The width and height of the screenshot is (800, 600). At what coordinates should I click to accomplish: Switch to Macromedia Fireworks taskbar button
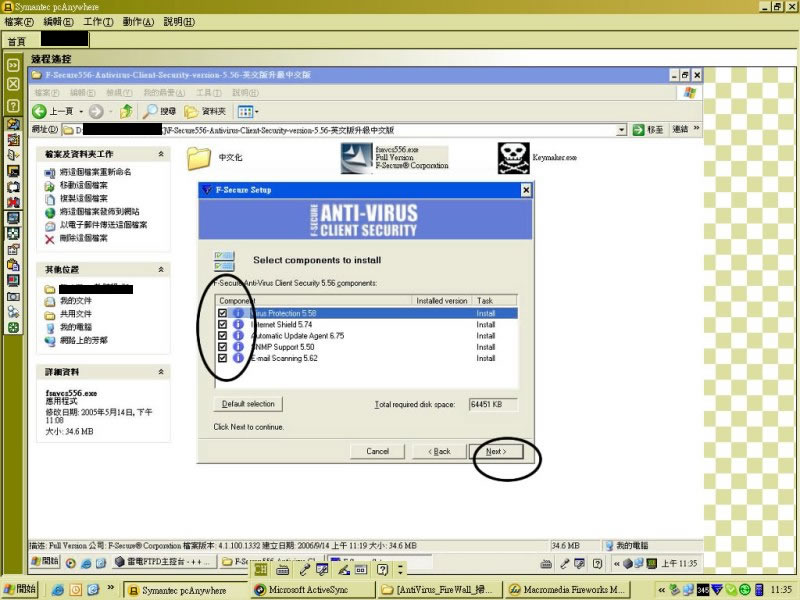[x=568, y=590]
